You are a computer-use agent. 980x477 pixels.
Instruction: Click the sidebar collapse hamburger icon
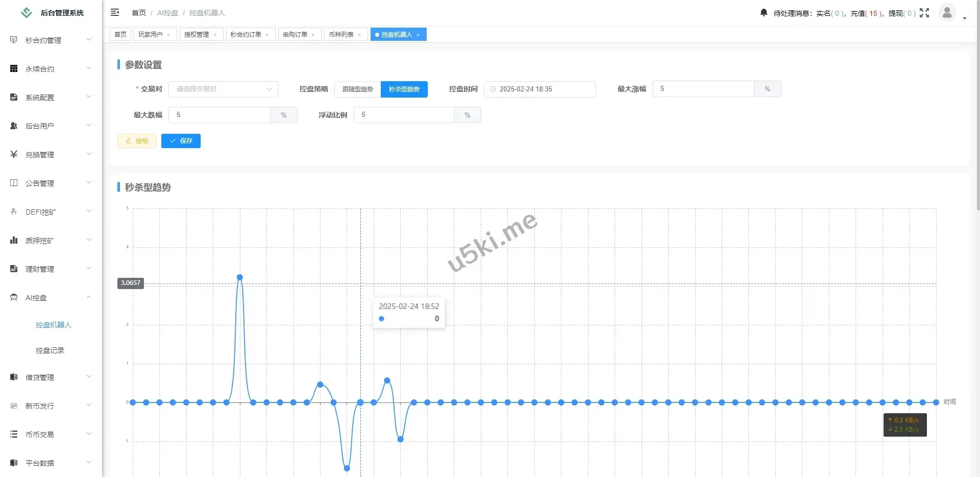click(115, 12)
